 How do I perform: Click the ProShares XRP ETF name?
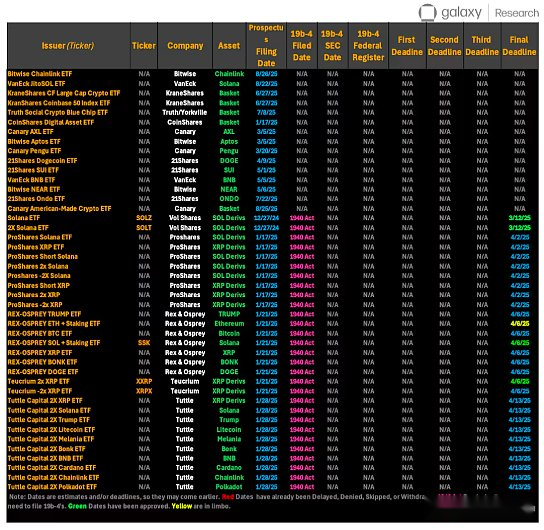36,247
